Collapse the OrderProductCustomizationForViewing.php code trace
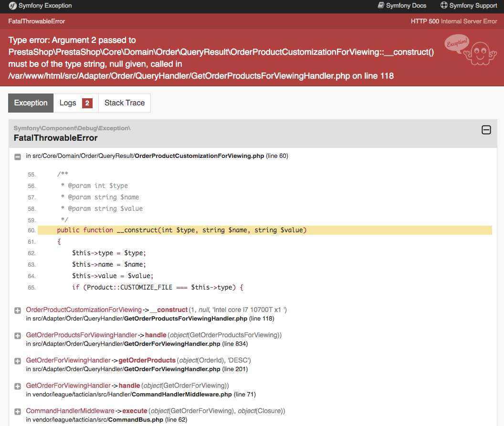 18,157
